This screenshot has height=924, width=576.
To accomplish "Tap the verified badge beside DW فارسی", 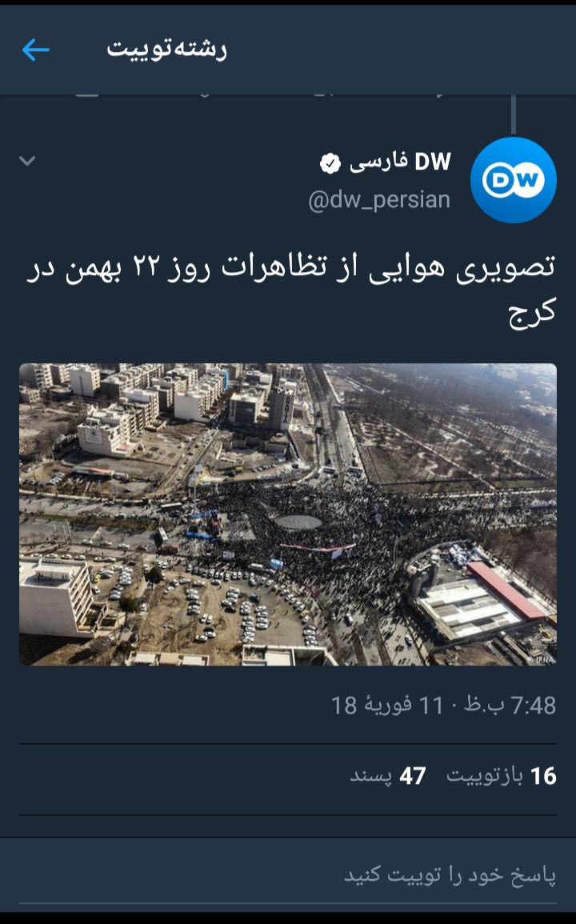I will [x=330, y=163].
